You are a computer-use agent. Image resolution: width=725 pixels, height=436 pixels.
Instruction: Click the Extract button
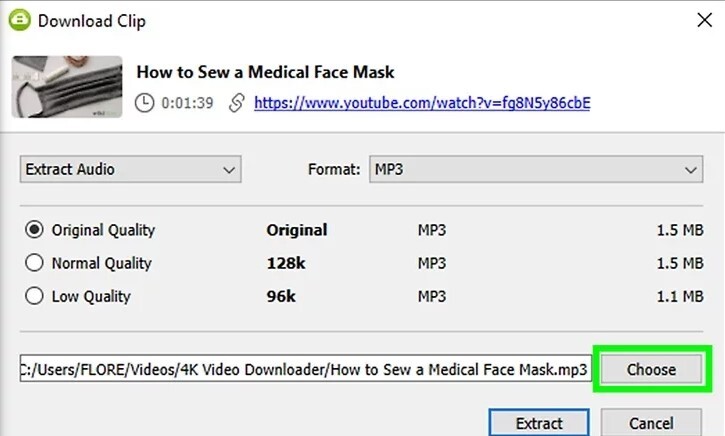(x=539, y=423)
